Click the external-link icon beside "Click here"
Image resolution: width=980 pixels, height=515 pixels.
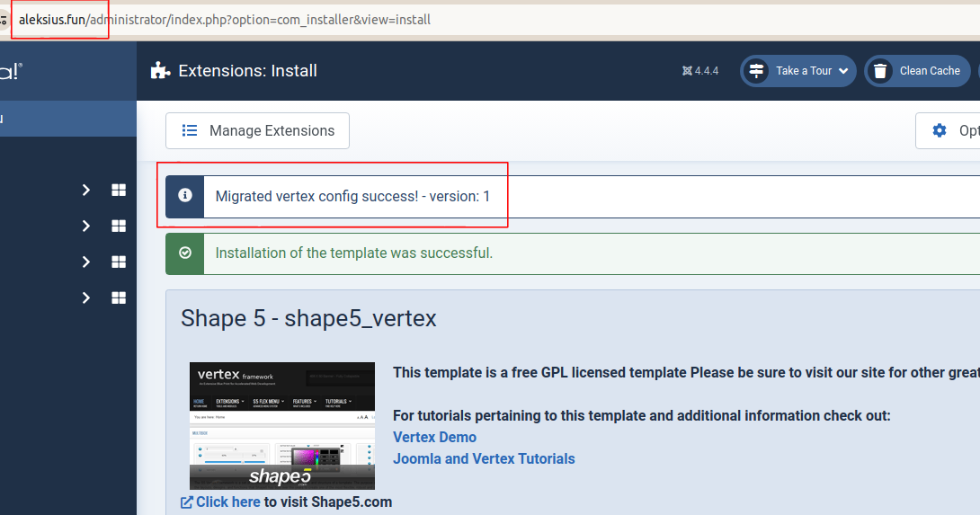click(187, 502)
